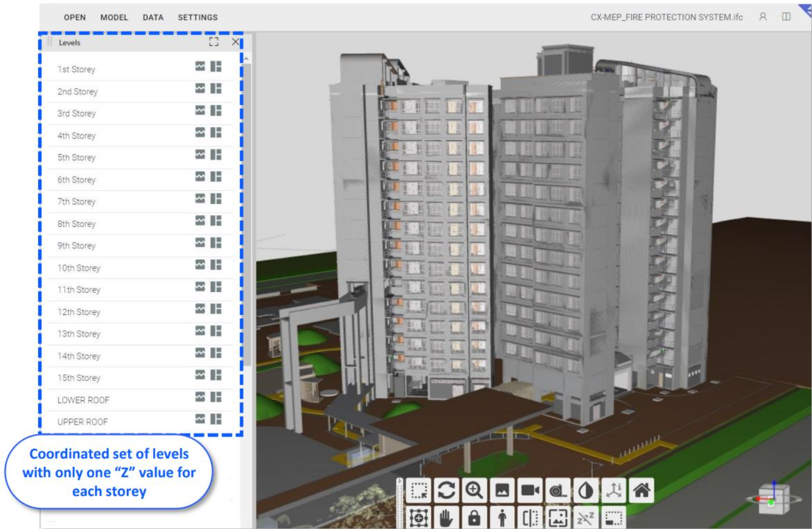Open the user account icon
The height and width of the screenshot is (529, 812).
tap(763, 17)
